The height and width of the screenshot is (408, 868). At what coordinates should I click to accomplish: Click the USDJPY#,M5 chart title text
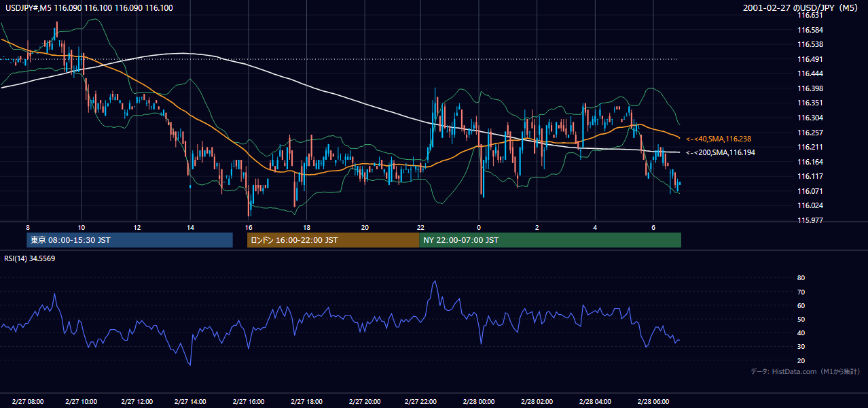pos(89,8)
